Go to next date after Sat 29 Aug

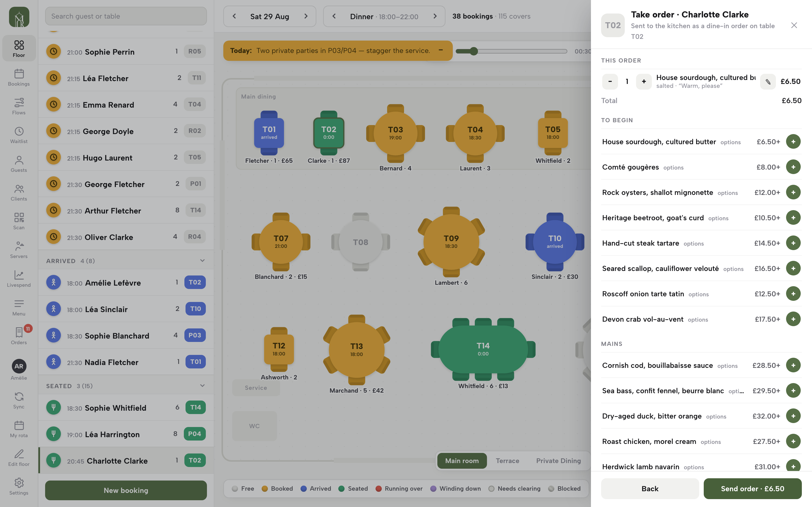[306, 16]
